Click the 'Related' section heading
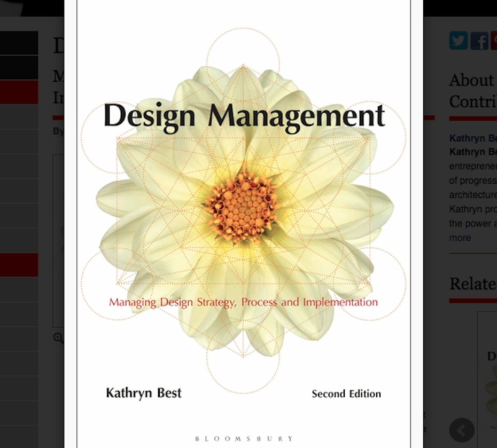This screenshot has height=448, width=497. [472, 284]
